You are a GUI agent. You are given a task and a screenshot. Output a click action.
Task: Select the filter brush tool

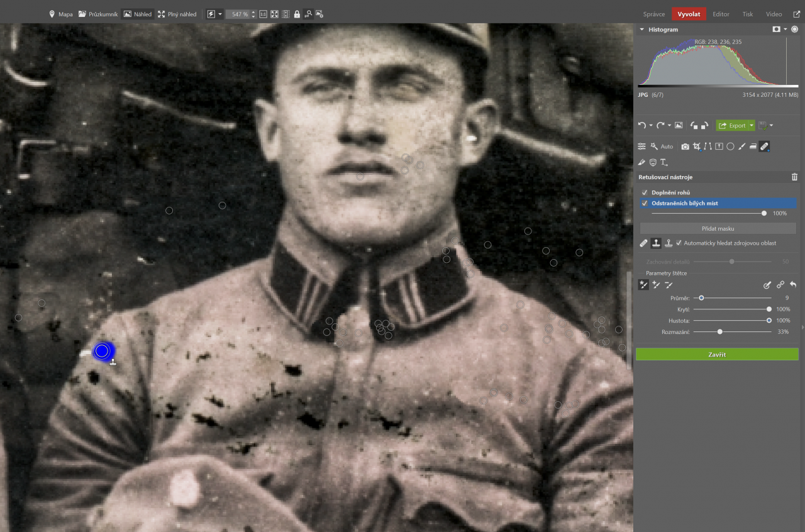tap(741, 147)
